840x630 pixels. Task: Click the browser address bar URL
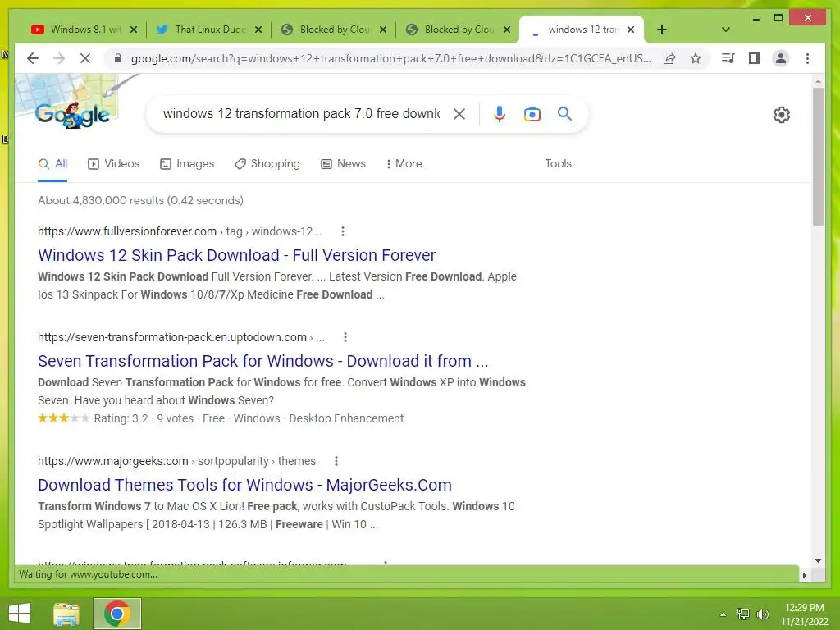[391, 58]
